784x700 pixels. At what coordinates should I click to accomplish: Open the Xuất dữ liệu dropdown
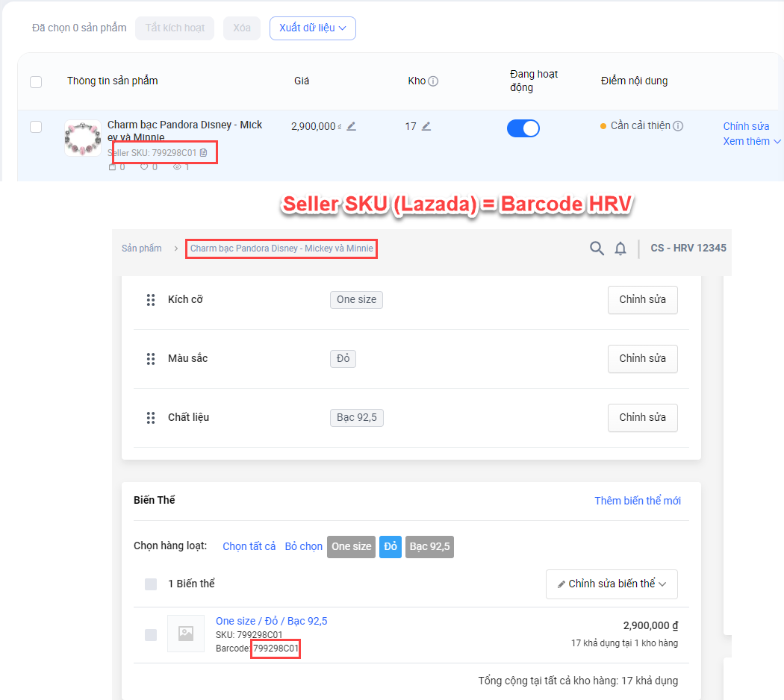click(x=312, y=28)
